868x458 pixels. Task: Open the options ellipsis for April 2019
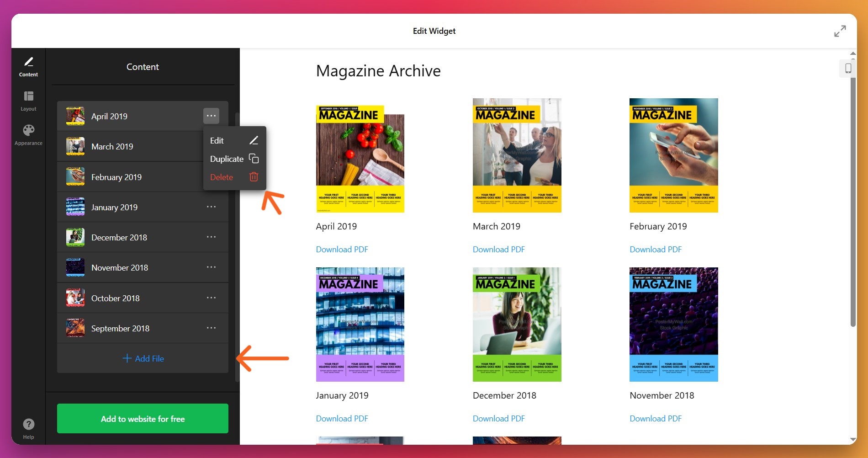(x=211, y=116)
